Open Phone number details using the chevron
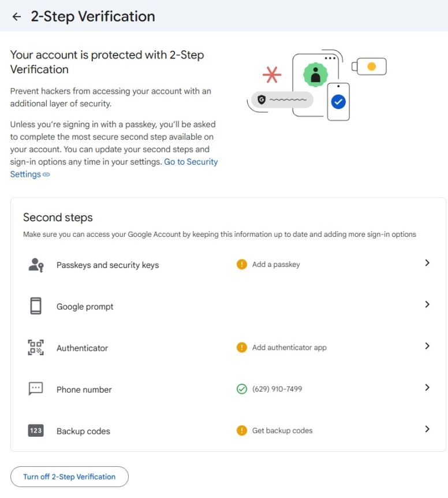The image size is (448, 498). 427,388
